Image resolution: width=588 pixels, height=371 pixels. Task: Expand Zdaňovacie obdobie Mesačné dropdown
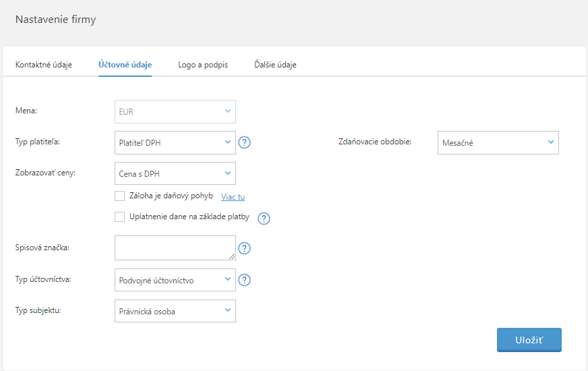(498, 142)
